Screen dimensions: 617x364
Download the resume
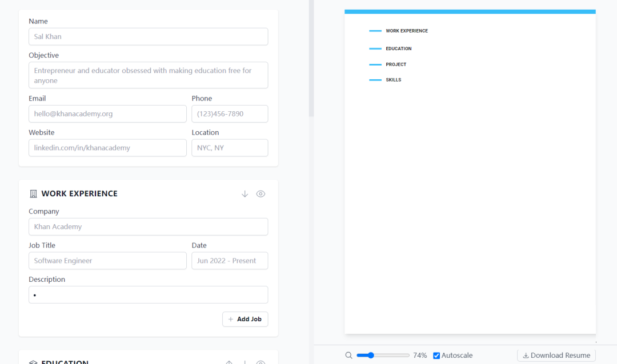coord(556,355)
